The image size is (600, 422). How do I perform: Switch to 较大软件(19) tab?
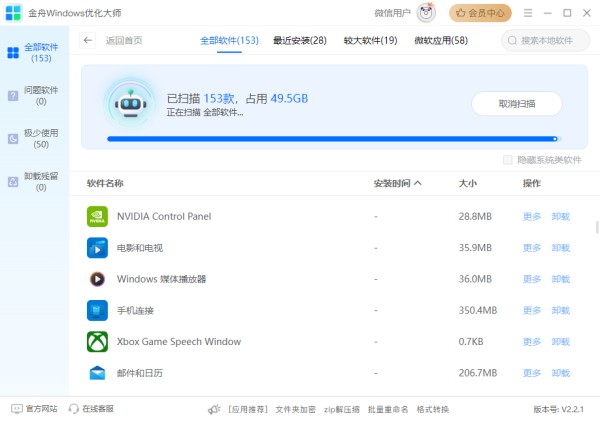(370, 41)
